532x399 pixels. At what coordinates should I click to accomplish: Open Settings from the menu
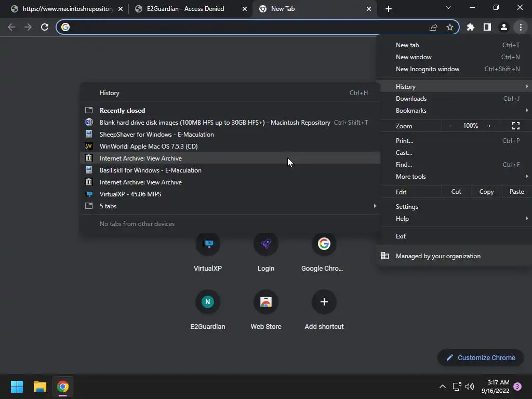coord(454,207)
